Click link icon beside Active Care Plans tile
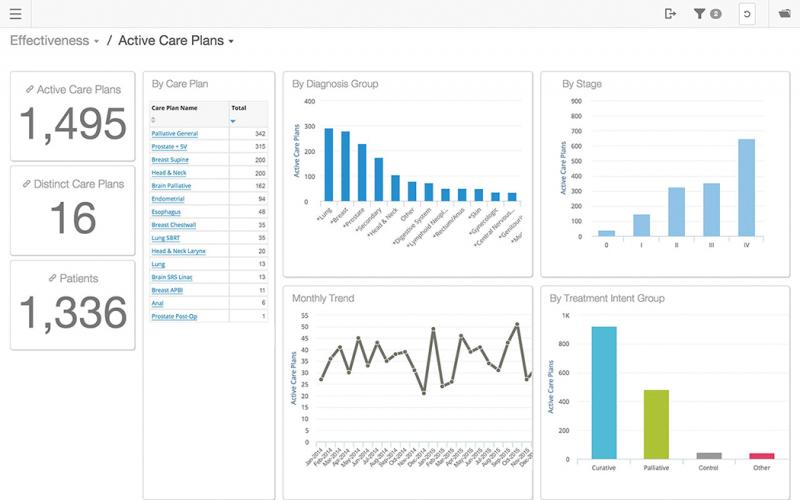The width and height of the screenshot is (800, 500). coord(29,90)
